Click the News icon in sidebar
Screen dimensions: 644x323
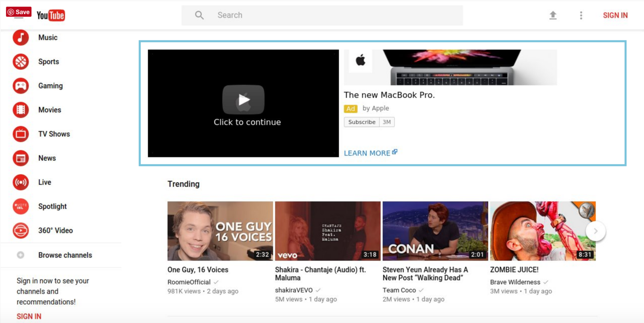pyautogui.click(x=21, y=158)
